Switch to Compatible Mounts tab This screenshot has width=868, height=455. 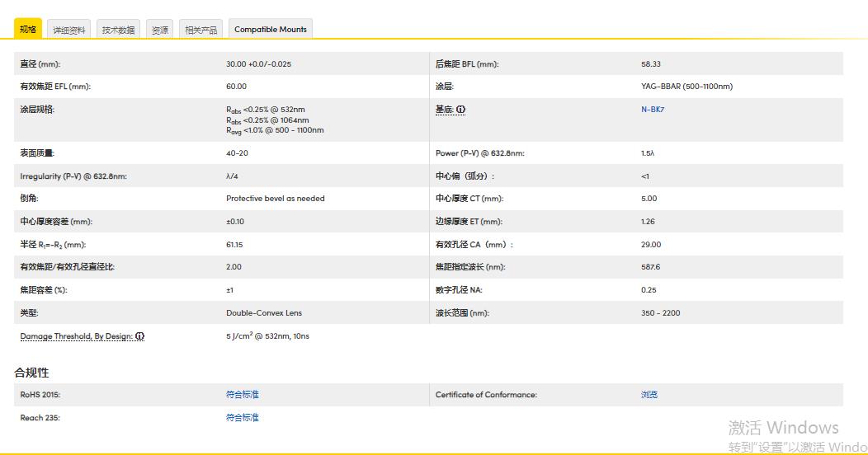pos(270,30)
